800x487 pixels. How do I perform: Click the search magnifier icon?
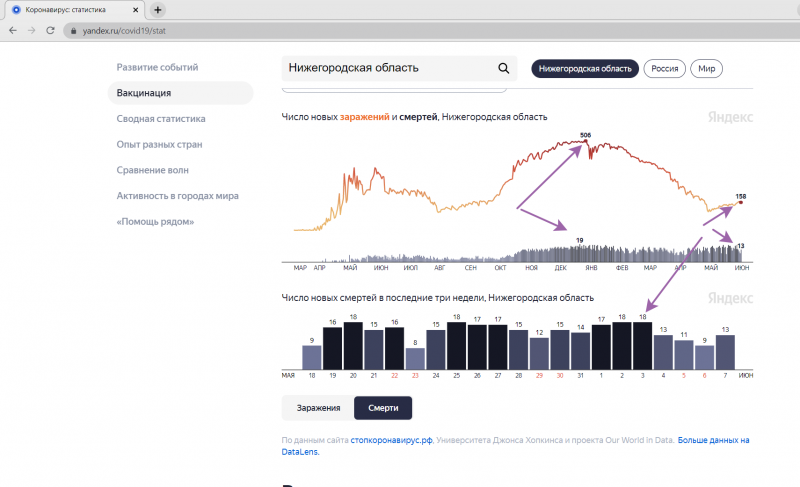pyautogui.click(x=503, y=69)
